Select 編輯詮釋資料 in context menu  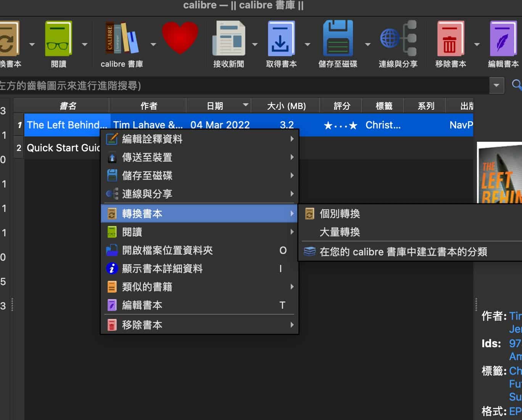click(152, 139)
